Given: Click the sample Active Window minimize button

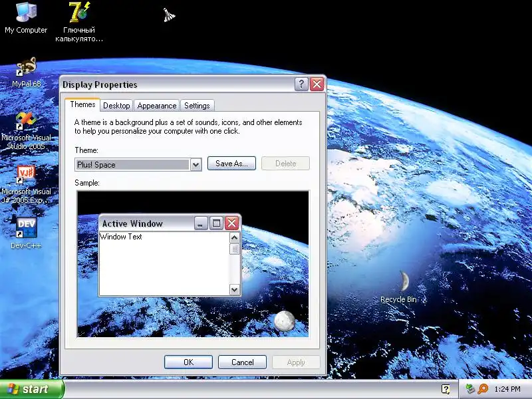Looking at the screenshot, I should click(x=201, y=223).
